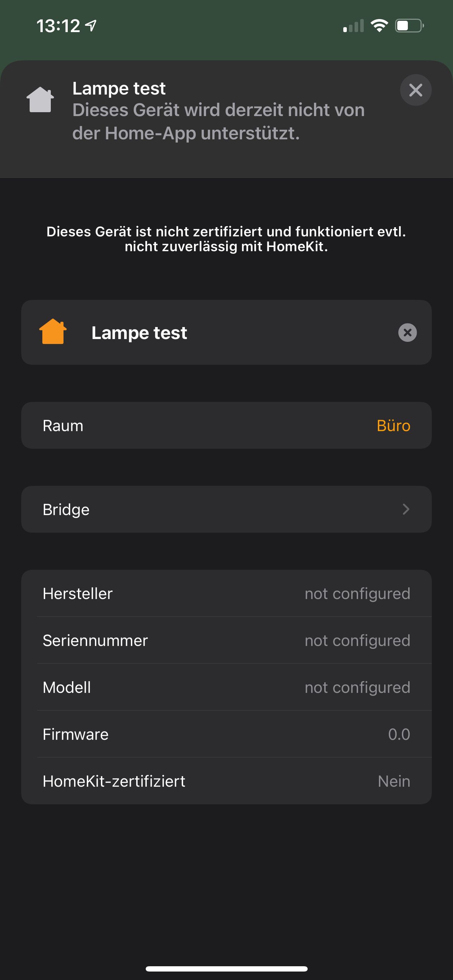Tap the Wi-Fi status icon
Screen dimensions: 453x980
coord(379,26)
